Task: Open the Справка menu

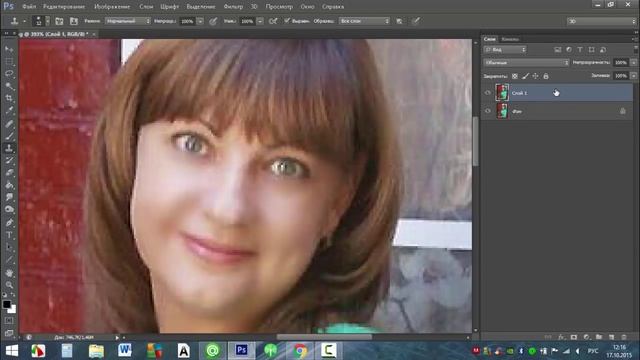Action: pos(333,7)
